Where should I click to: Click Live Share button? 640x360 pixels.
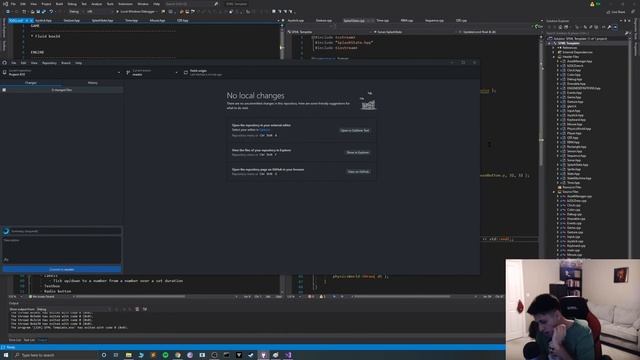click(x=616, y=12)
